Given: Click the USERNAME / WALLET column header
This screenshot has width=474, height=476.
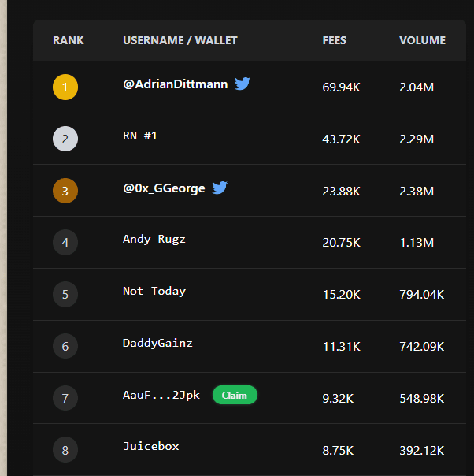Looking at the screenshot, I should pos(180,40).
